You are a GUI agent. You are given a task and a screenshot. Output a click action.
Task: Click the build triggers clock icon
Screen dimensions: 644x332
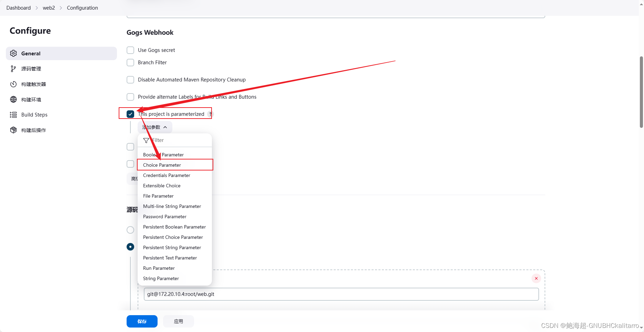[x=13, y=84]
